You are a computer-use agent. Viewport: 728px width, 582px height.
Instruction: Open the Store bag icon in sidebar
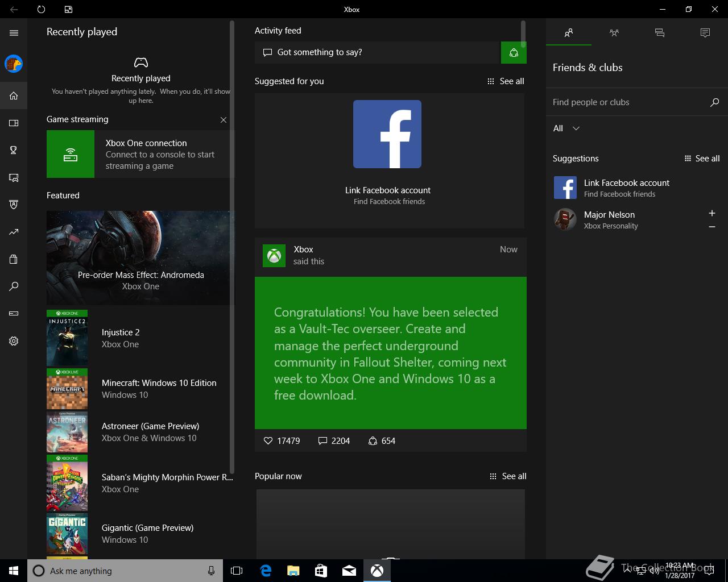(x=14, y=259)
